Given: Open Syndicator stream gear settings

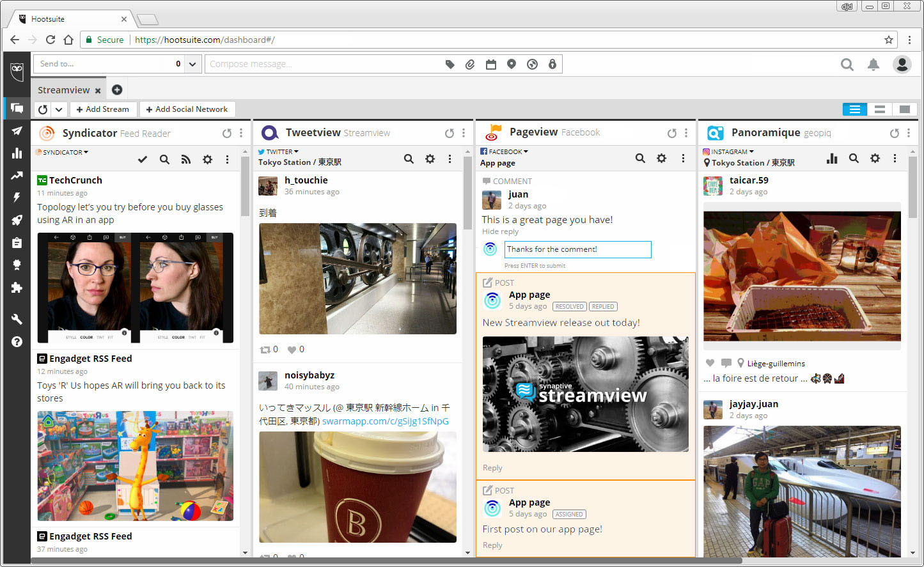Looking at the screenshot, I should point(207,159).
